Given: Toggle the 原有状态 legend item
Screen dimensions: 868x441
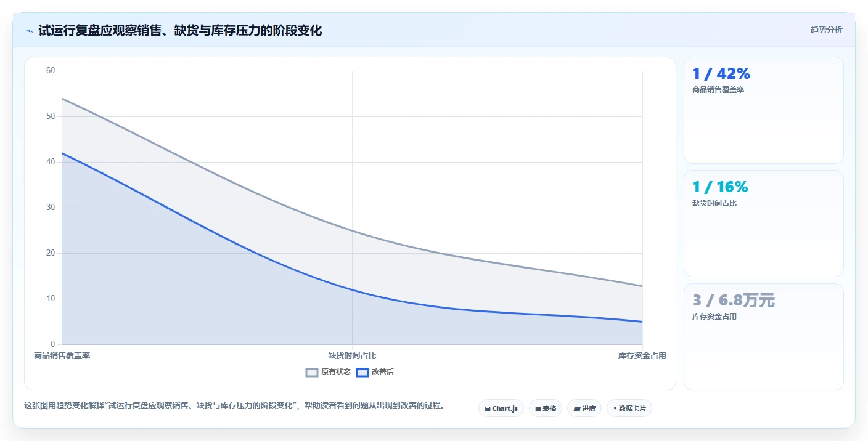Looking at the screenshot, I should (x=328, y=372).
